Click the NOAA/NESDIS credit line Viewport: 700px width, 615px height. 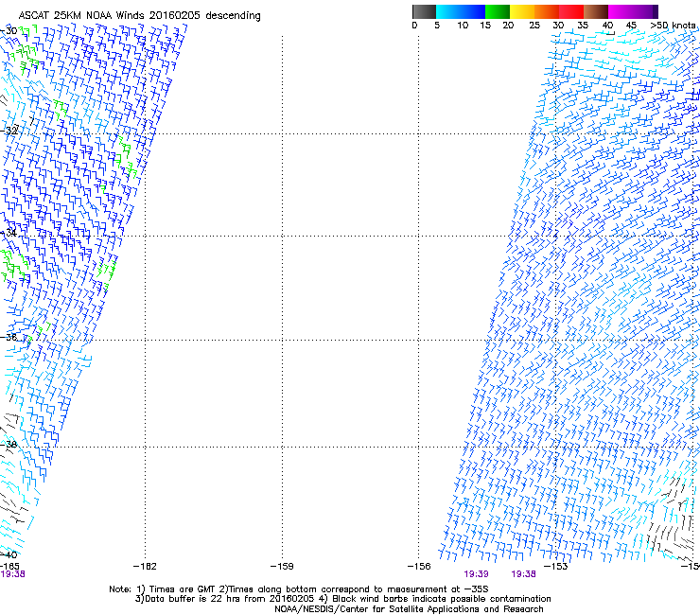(x=409, y=609)
